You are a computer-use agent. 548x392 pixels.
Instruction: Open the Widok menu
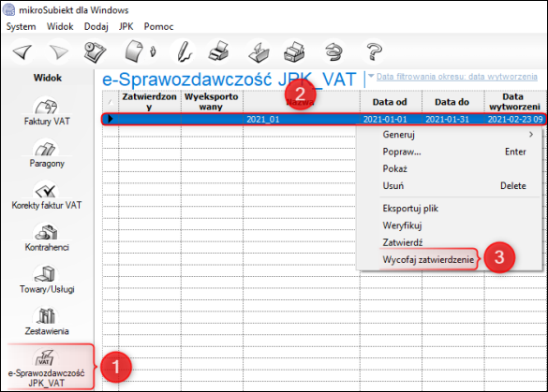(x=60, y=26)
